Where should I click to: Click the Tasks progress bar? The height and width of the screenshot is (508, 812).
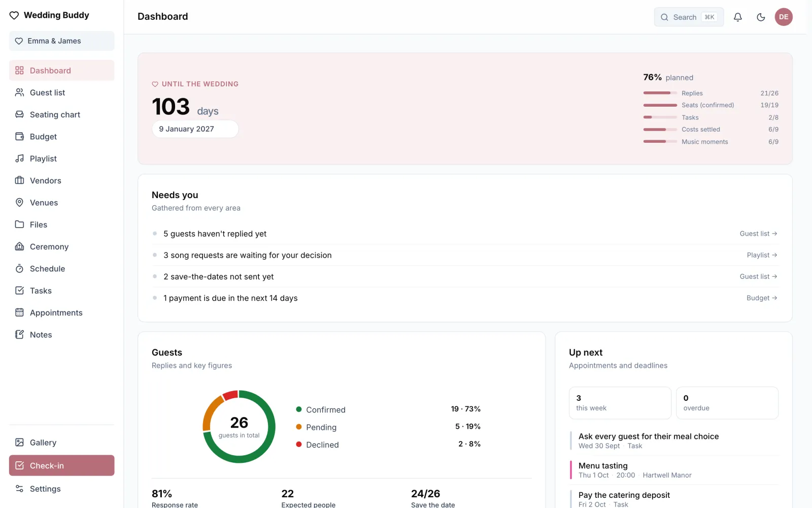[660, 117]
